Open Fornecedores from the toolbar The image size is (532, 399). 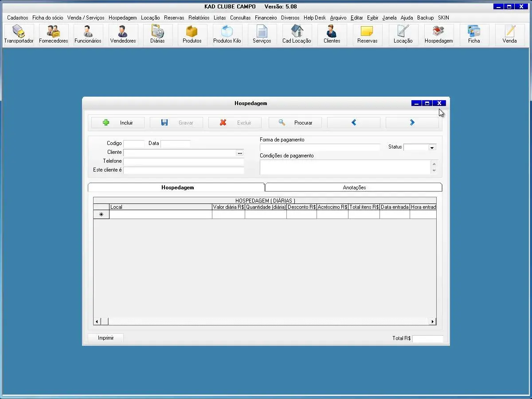53,35
